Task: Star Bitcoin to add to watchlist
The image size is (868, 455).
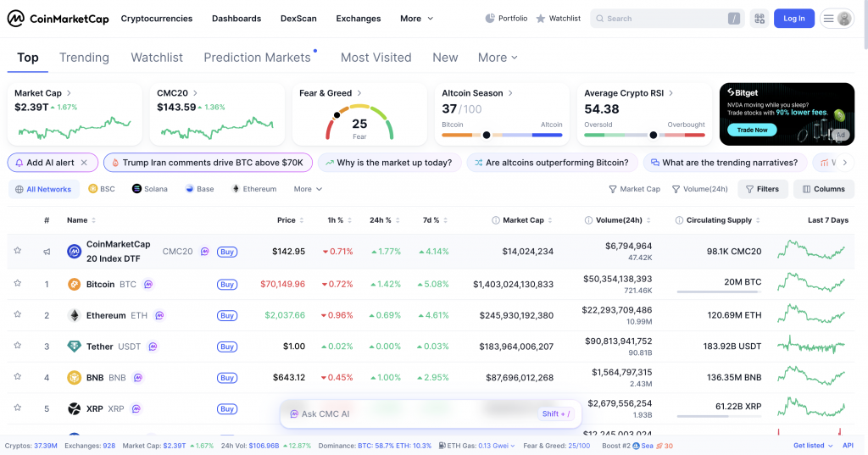Action: [17, 284]
